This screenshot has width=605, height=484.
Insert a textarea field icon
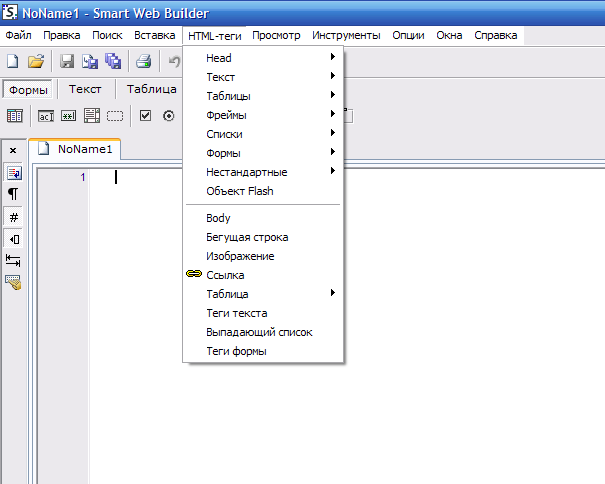pos(92,115)
